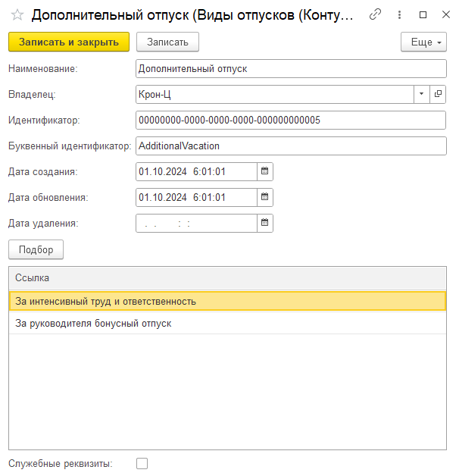Open Владелец record with the open icon
459x476 pixels.
(x=439, y=94)
